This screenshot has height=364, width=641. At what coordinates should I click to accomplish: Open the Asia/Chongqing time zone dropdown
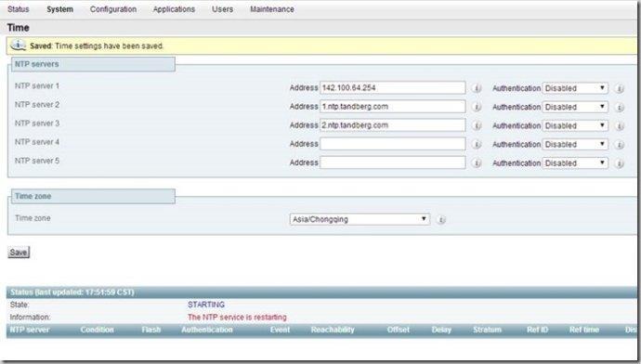(360, 219)
